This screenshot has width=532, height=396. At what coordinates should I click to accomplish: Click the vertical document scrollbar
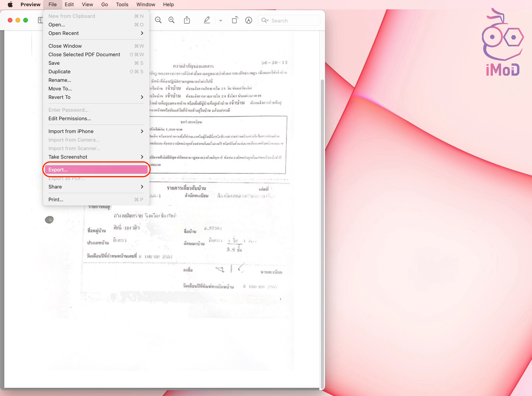point(322,233)
